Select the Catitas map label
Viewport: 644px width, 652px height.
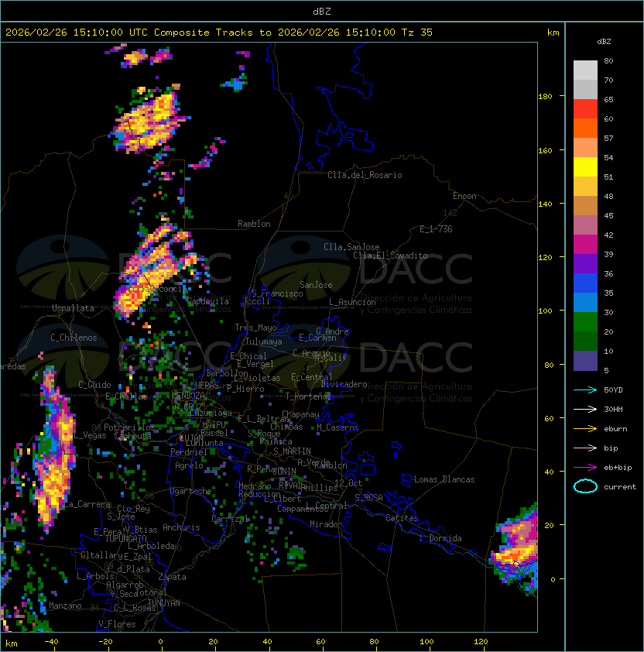click(x=402, y=518)
